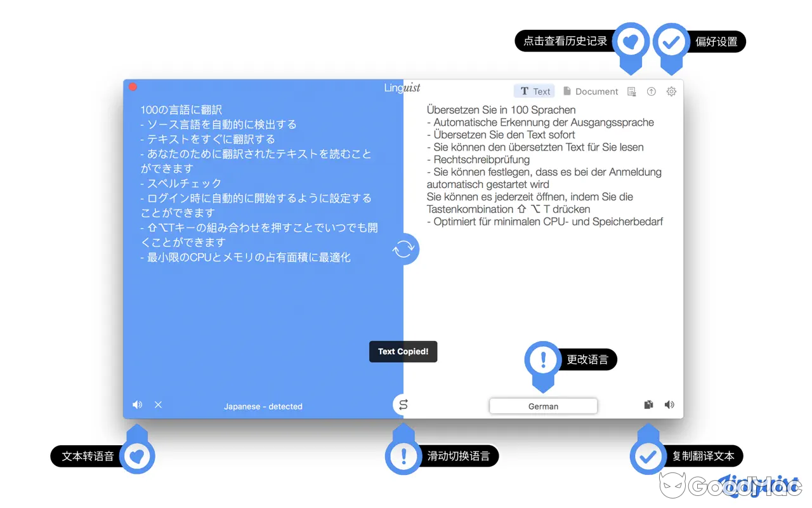Click the upload arrow icon in the toolbar
This screenshot has height=508, width=812.
pyautogui.click(x=651, y=91)
